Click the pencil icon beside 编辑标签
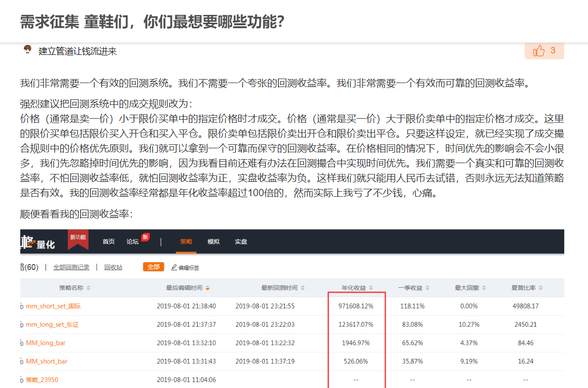588x388 pixels. [174, 267]
